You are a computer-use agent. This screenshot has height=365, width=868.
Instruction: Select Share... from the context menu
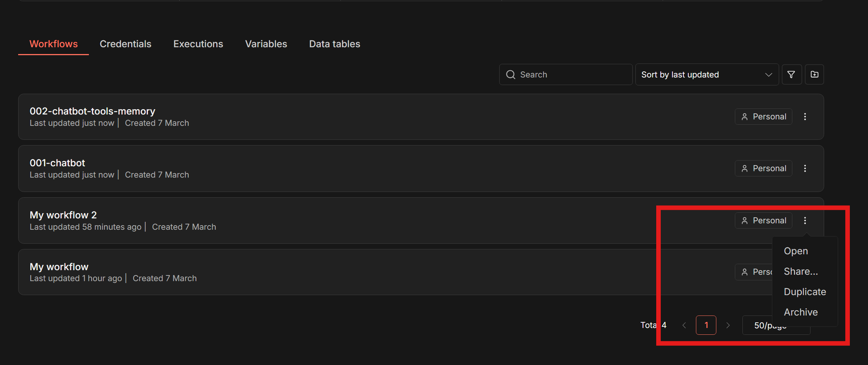click(x=801, y=271)
